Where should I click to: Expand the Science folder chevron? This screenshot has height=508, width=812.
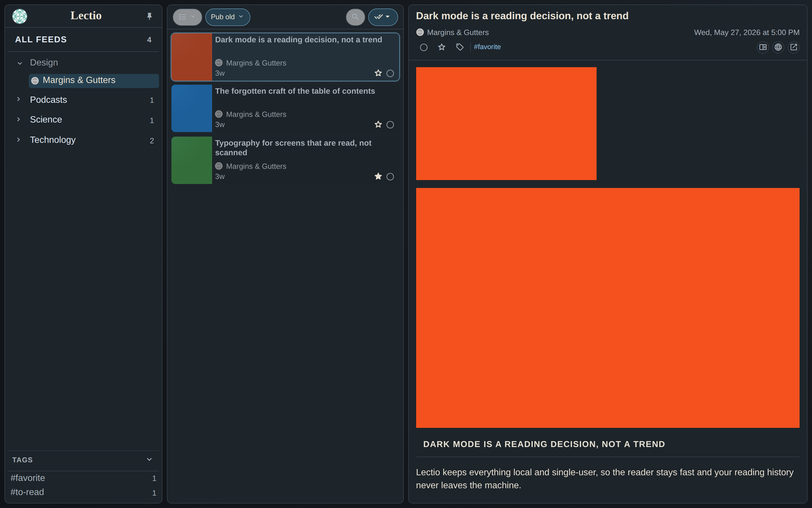coord(18,120)
